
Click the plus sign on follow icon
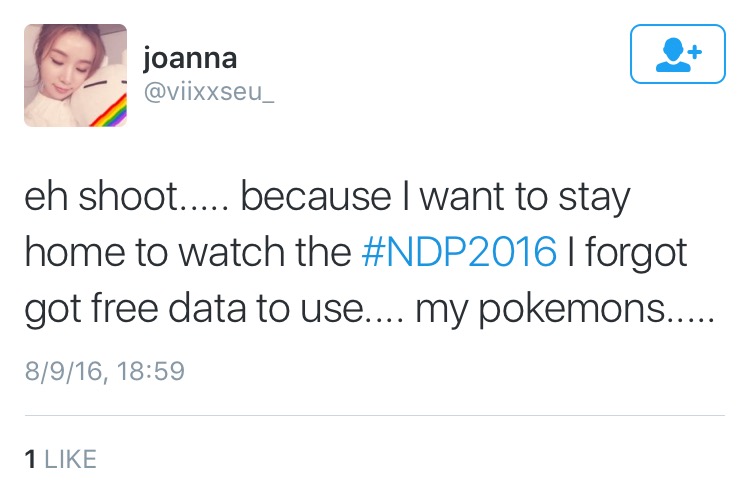click(x=693, y=49)
